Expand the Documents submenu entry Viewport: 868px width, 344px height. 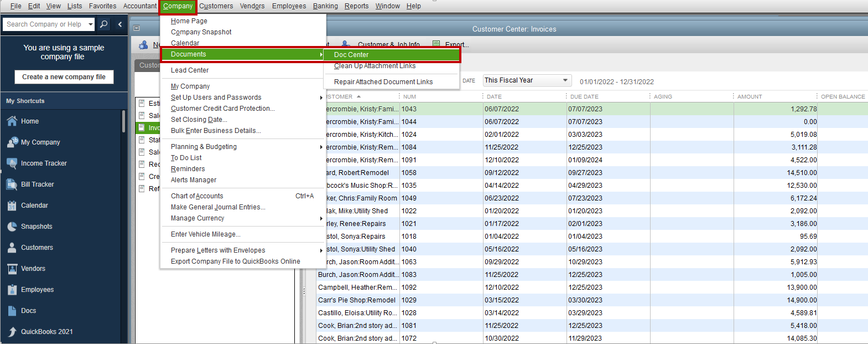243,54
